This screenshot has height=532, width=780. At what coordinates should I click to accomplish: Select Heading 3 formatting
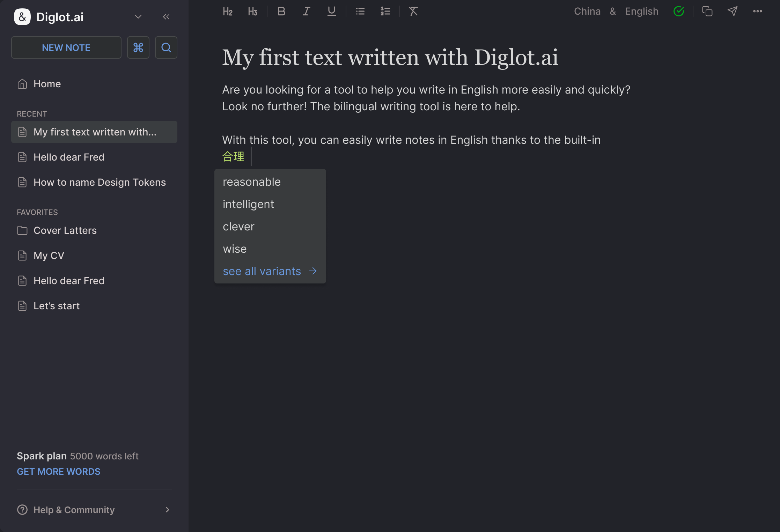[x=252, y=11]
